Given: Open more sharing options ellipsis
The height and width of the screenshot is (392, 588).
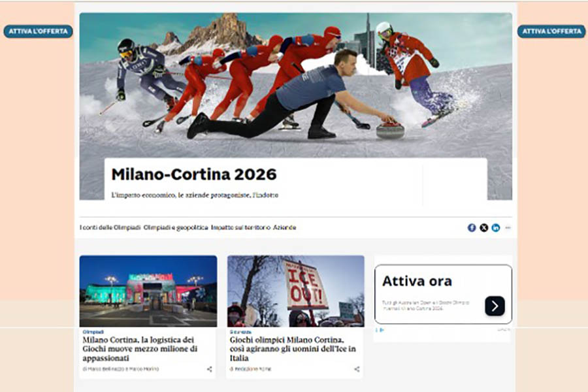Looking at the screenshot, I should coord(508,228).
